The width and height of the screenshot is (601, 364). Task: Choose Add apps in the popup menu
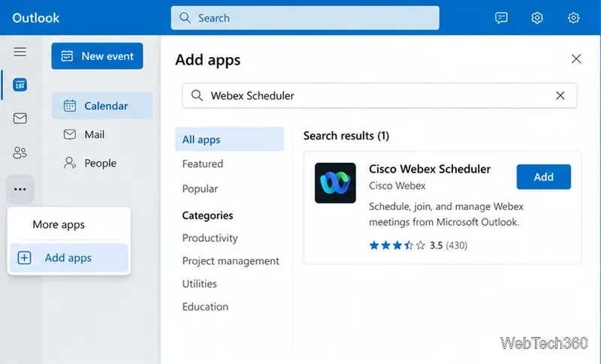[x=69, y=257]
